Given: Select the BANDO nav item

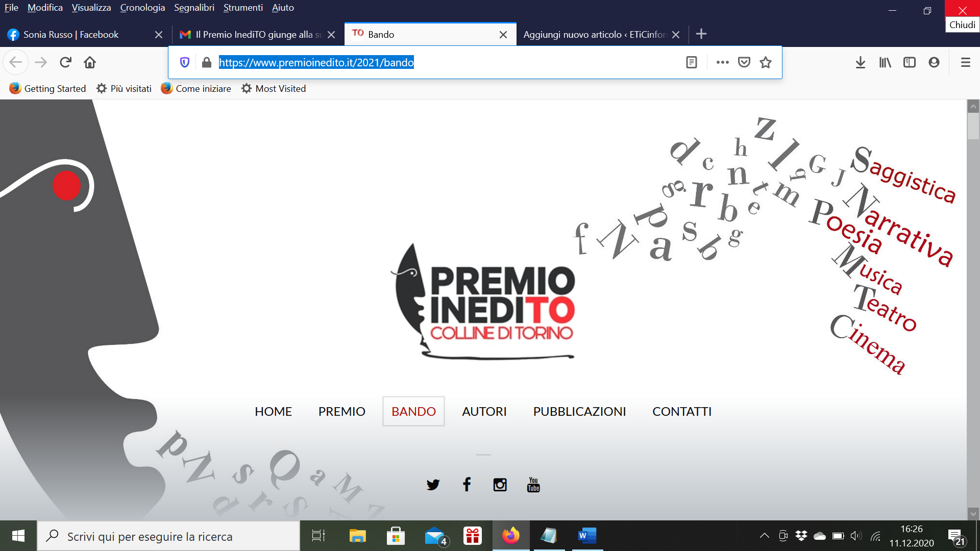Looking at the screenshot, I should coord(413,411).
